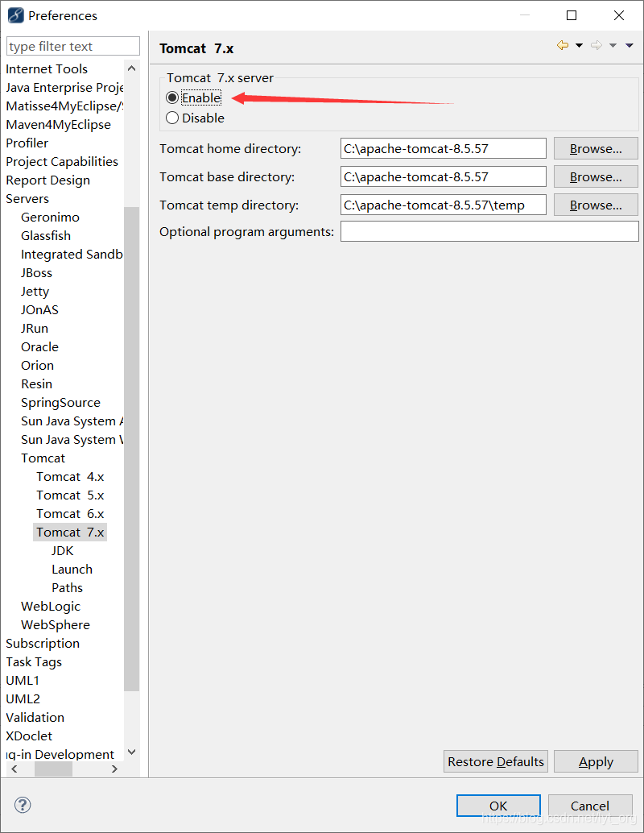The image size is (644, 833).
Task: Click the Tomcat temp directory field
Action: [444, 205]
